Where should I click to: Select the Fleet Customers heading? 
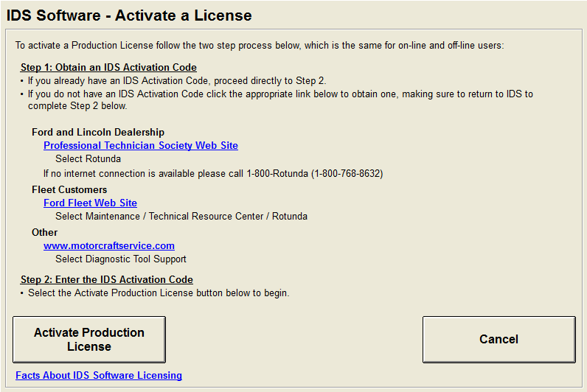click(x=69, y=190)
